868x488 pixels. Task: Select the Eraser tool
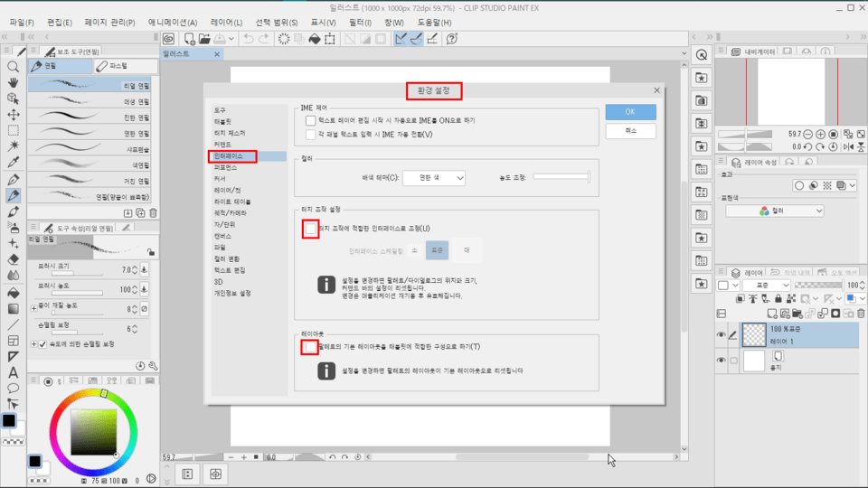[x=14, y=259]
